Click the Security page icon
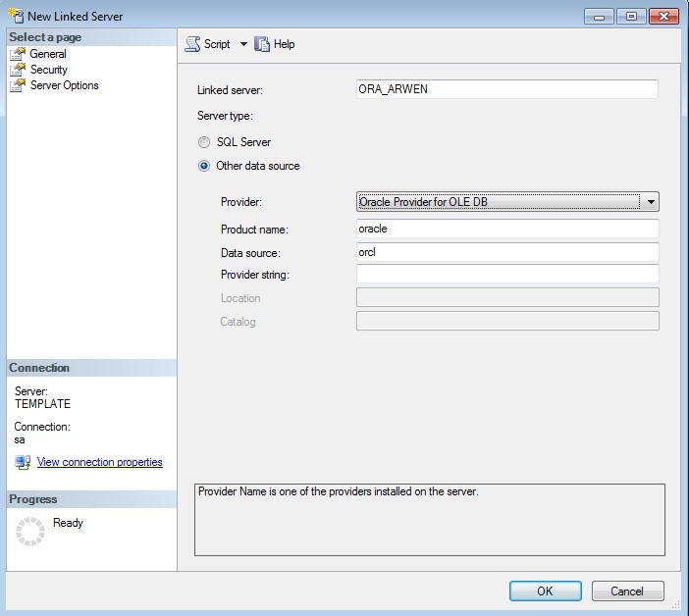689x616 pixels. click(18, 70)
